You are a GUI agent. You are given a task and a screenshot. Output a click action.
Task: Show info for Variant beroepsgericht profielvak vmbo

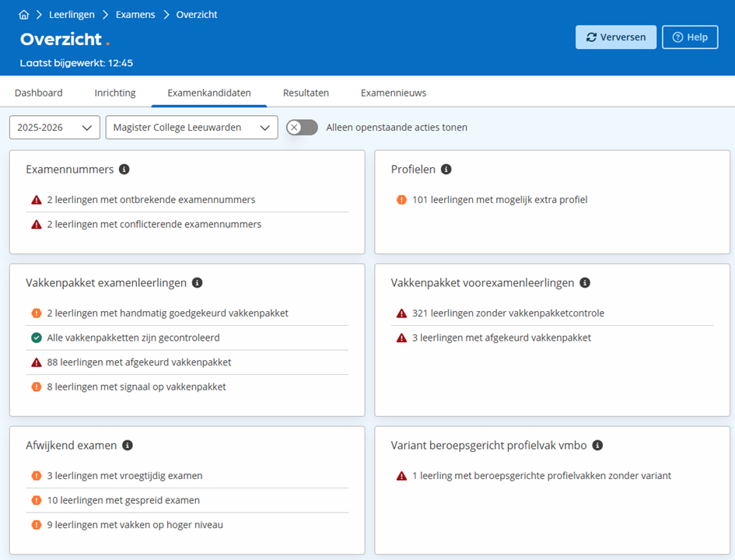click(x=597, y=446)
